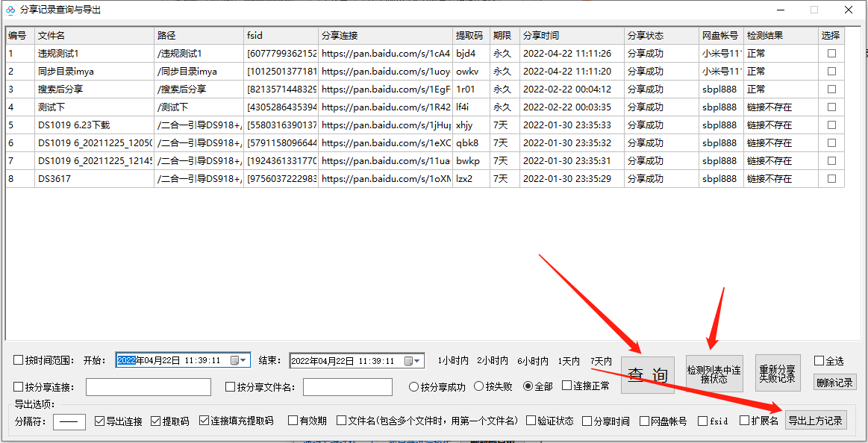Click the 删除记录 button
Screen dimensions: 868x443
click(x=834, y=383)
